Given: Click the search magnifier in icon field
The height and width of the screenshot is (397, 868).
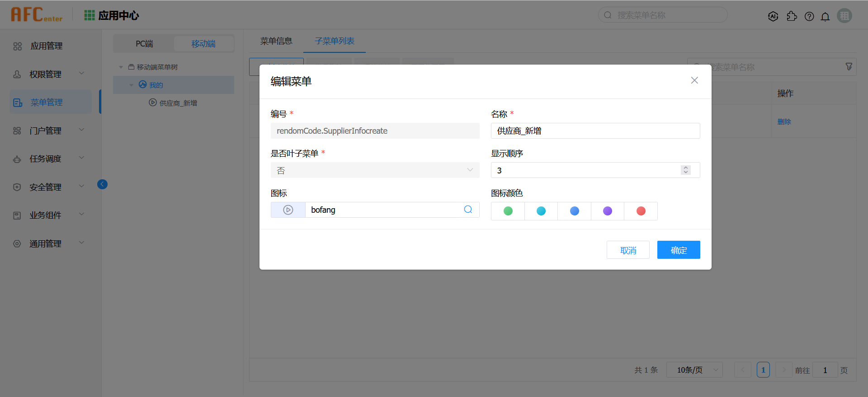Looking at the screenshot, I should (x=468, y=210).
